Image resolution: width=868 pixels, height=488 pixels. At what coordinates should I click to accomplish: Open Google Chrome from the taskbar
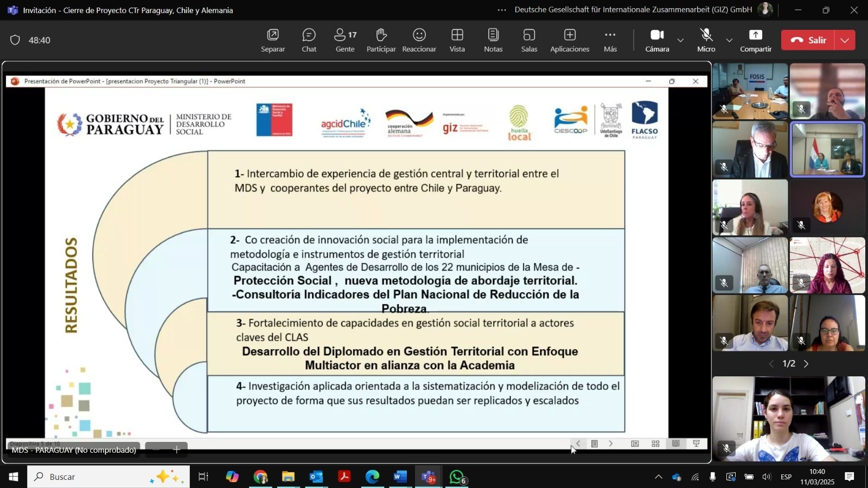point(260,477)
